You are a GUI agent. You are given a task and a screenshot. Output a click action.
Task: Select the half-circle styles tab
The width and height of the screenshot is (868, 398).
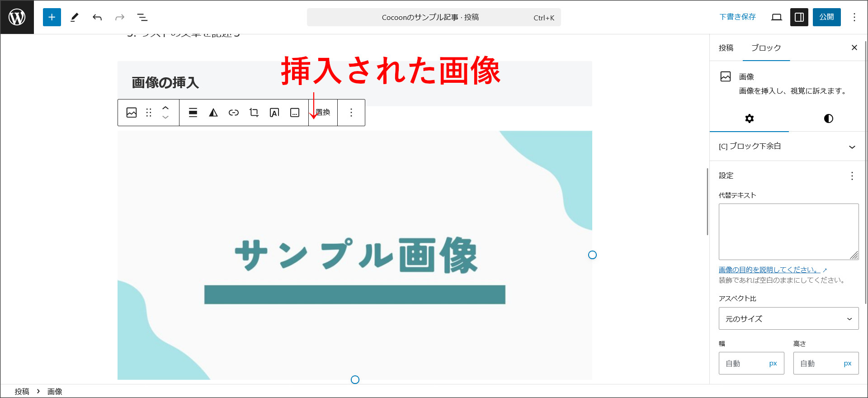click(x=829, y=118)
